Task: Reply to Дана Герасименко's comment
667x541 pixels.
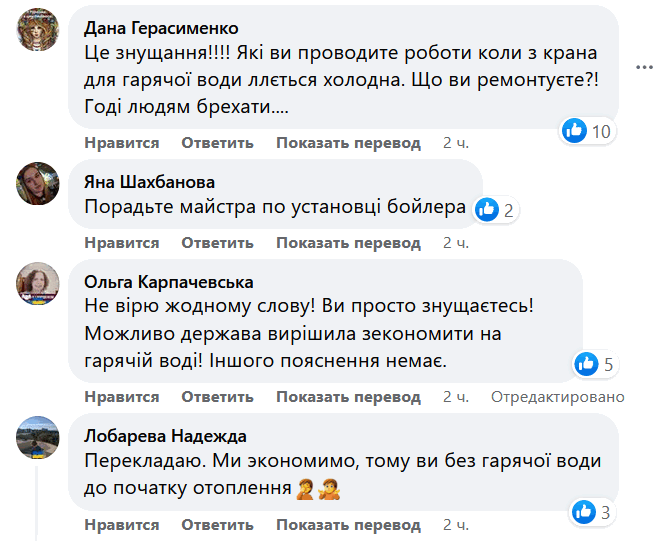Action: (218, 143)
